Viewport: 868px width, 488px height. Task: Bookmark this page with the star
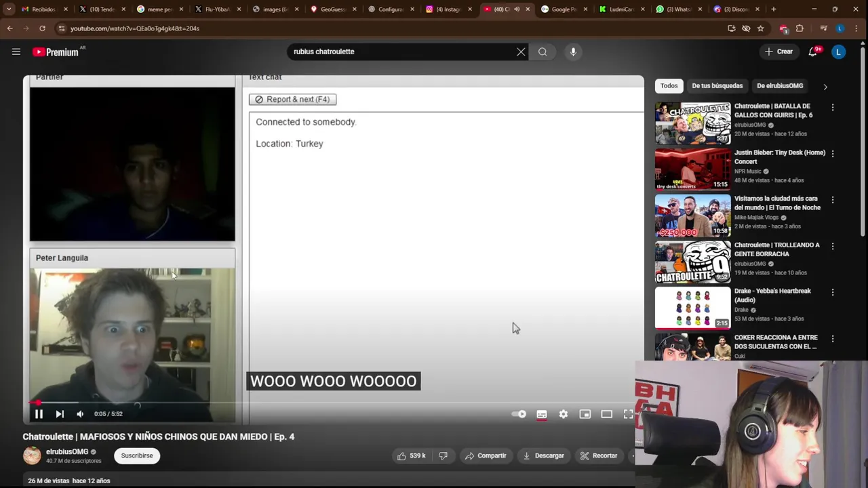[x=761, y=28]
